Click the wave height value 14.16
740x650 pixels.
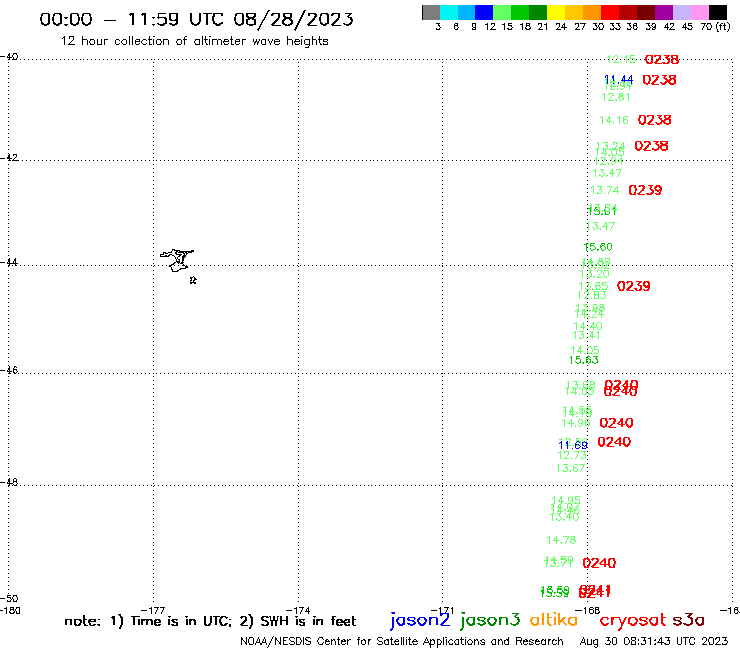[614, 120]
